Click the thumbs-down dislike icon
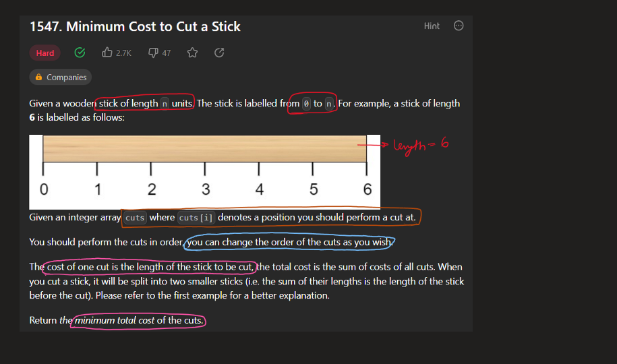 click(x=153, y=53)
